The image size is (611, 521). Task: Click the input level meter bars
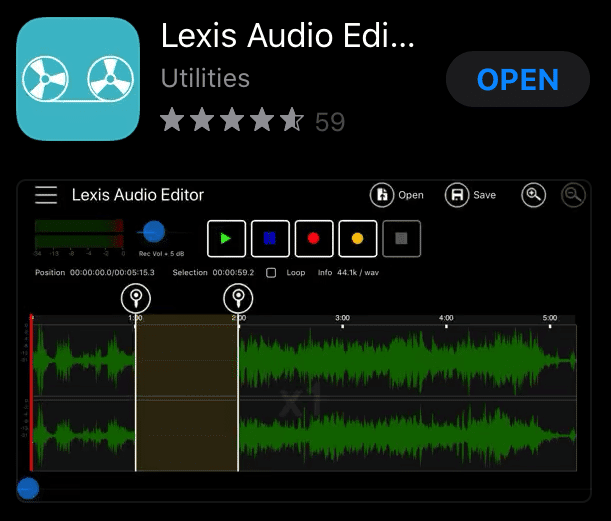[79, 233]
